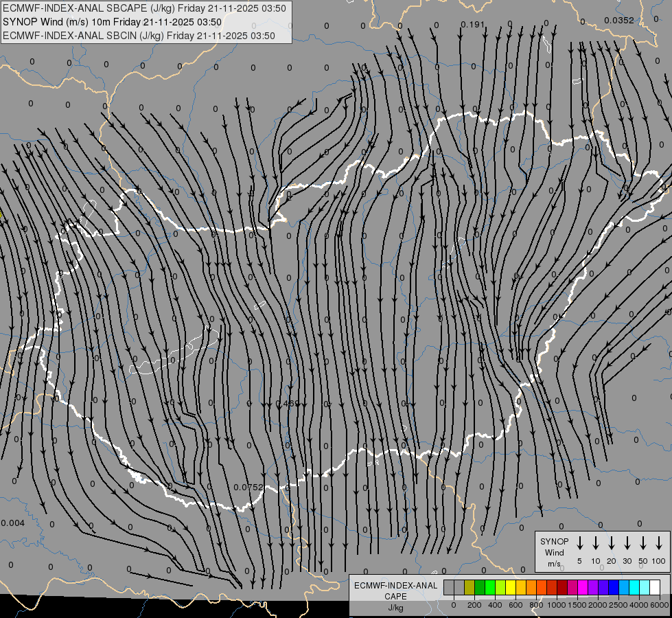The image size is (672, 618).
Task: Click the 'J/kg' unit label in legend
Action: click(395, 608)
